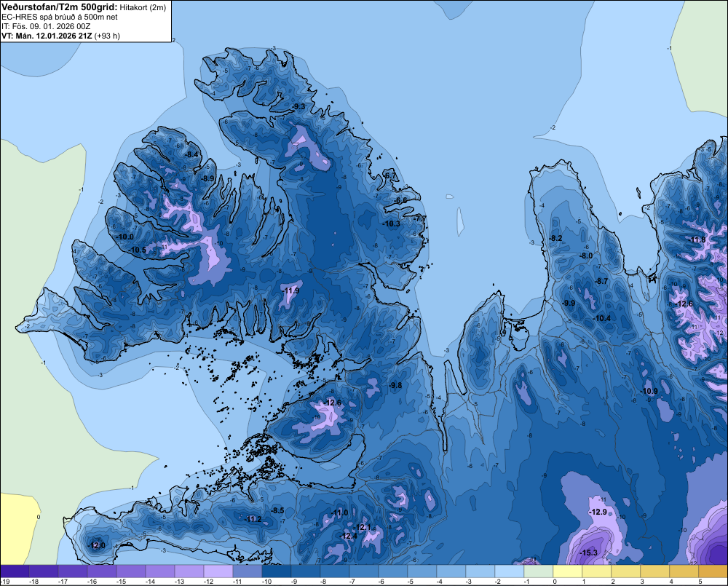
Task: Click the -1 label on the color scale
Action: (526, 582)
